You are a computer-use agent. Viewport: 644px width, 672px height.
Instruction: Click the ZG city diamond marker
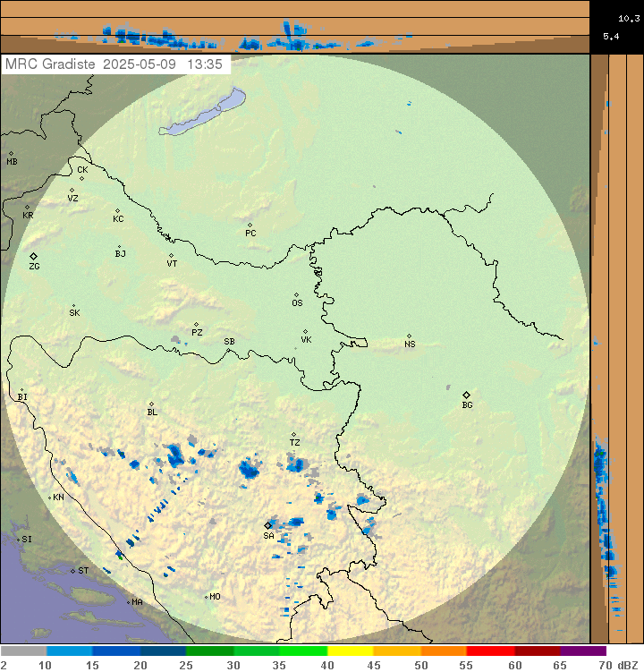(x=33, y=256)
